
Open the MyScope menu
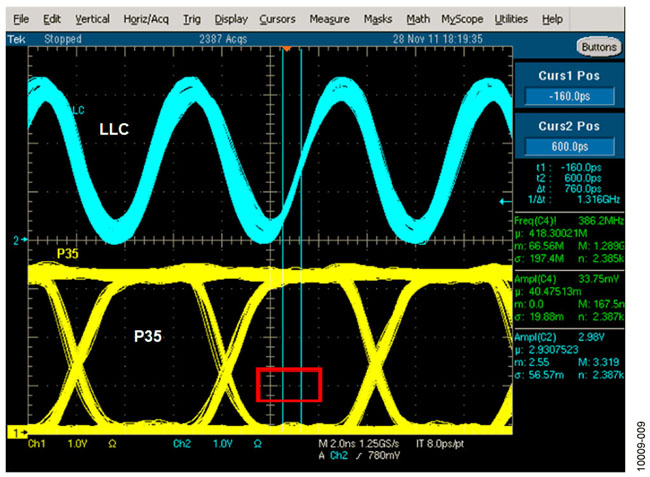pos(462,19)
